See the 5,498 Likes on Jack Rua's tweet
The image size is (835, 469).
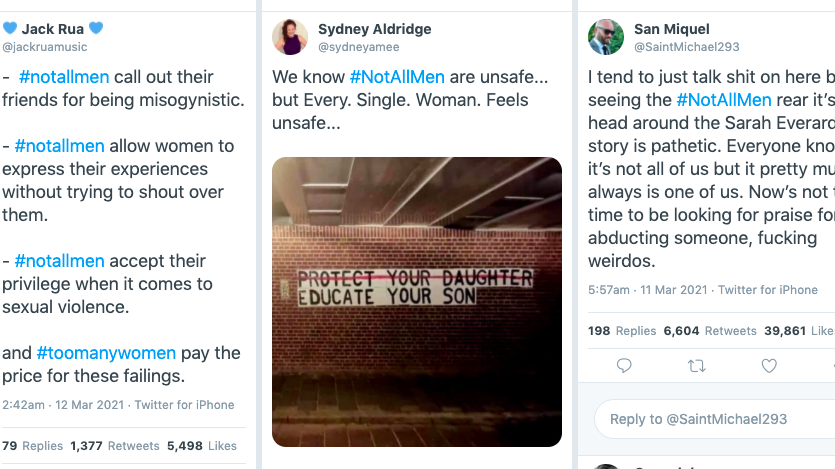pyautogui.click(x=201, y=446)
